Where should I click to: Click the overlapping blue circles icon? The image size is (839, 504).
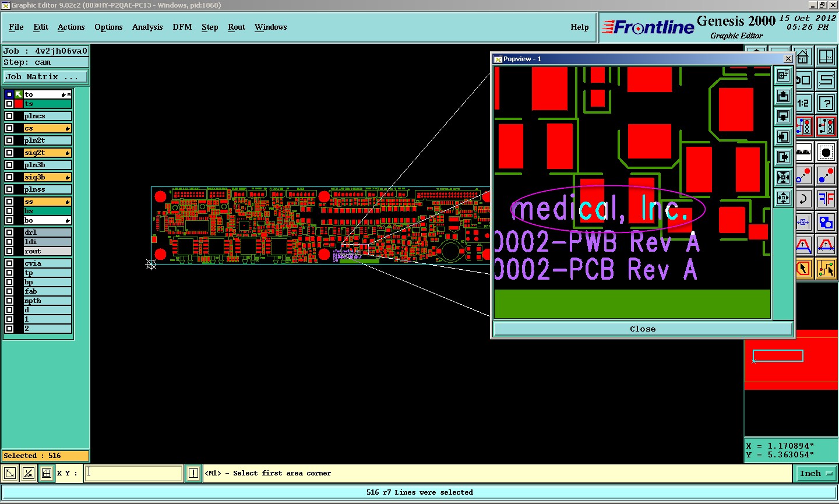tap(826, 222)
